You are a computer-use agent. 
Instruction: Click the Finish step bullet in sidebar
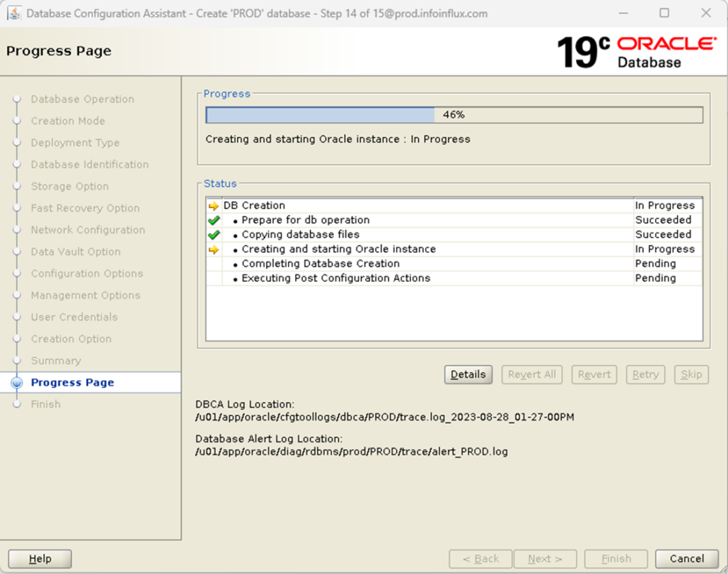click(x=18, y=404)
